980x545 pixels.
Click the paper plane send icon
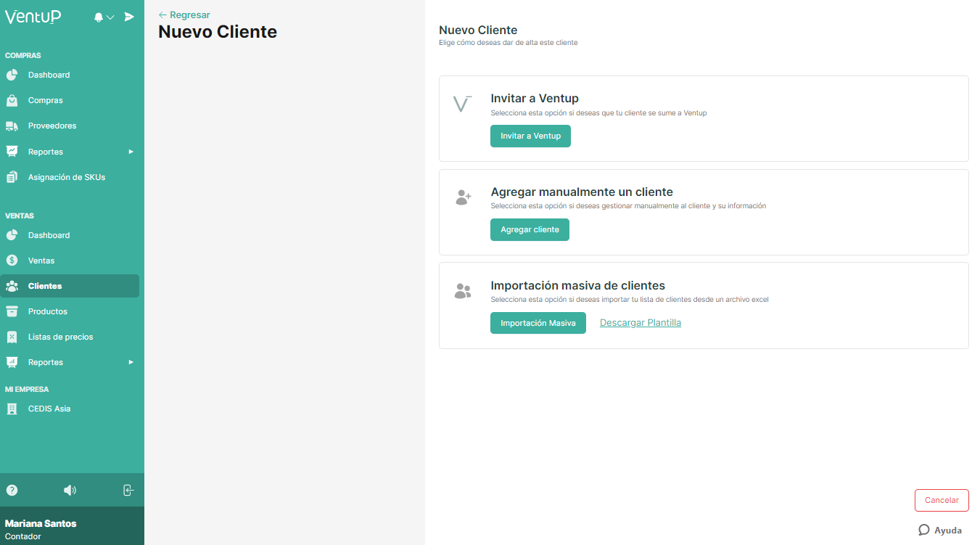point(128,15)
